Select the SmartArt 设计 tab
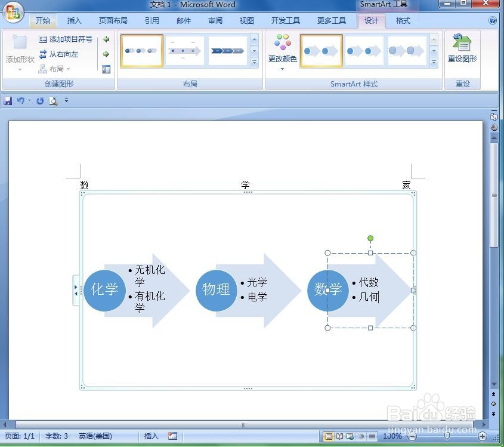The height and width of the screenshot is (447, 504). (x=371, y=20)
